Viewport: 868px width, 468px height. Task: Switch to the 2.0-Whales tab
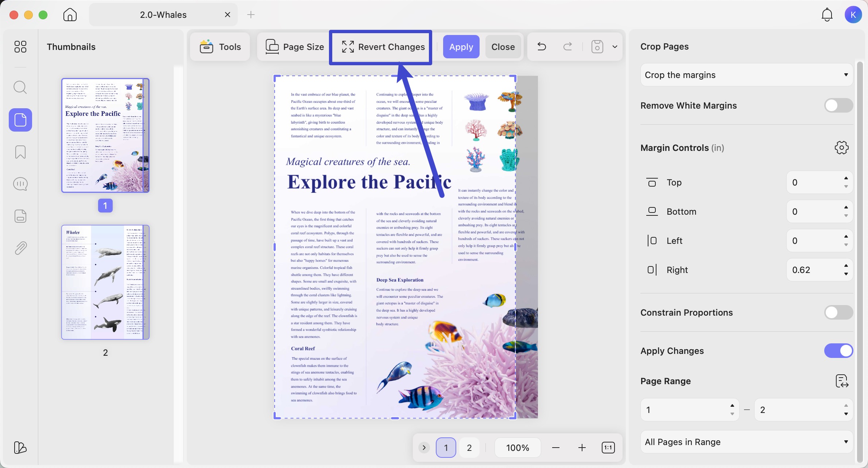[163, 15]
